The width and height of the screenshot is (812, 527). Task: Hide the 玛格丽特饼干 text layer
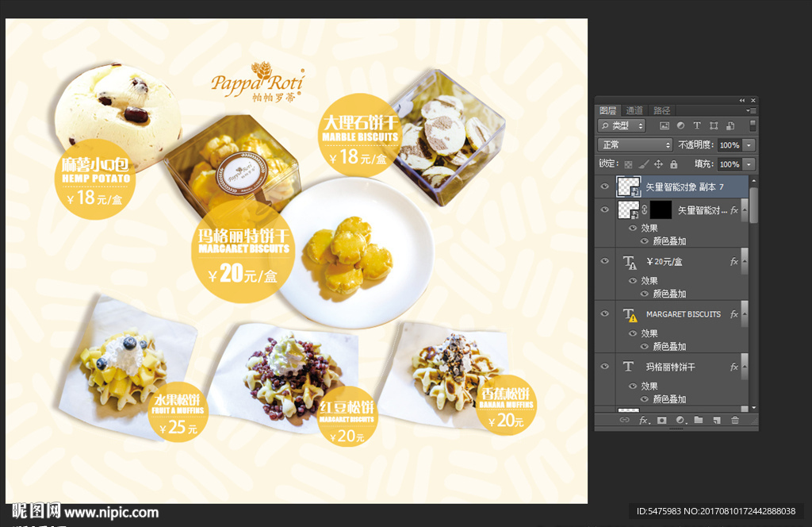[604, 367]
